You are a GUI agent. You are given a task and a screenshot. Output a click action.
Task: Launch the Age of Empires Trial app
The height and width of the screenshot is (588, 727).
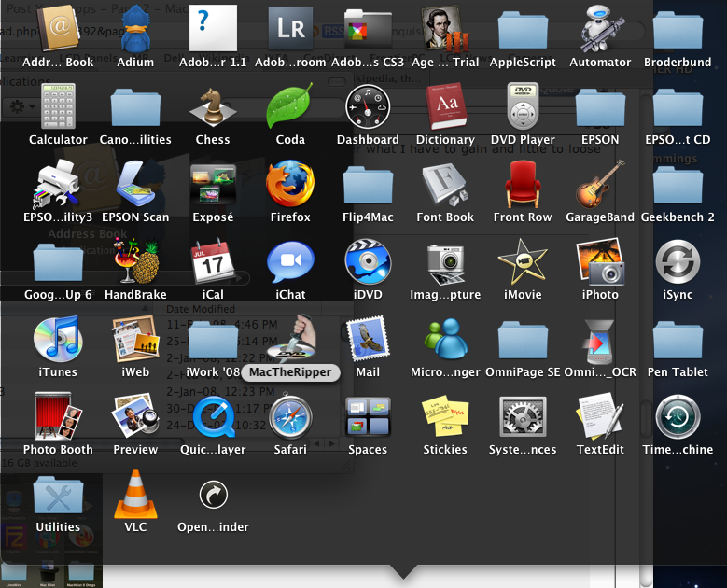[445, 29]
